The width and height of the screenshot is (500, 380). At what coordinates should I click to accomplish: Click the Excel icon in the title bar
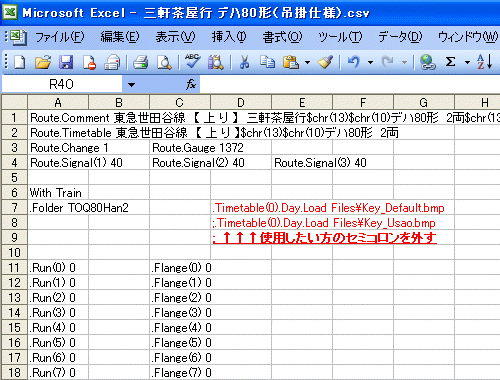tap(10, 13)
